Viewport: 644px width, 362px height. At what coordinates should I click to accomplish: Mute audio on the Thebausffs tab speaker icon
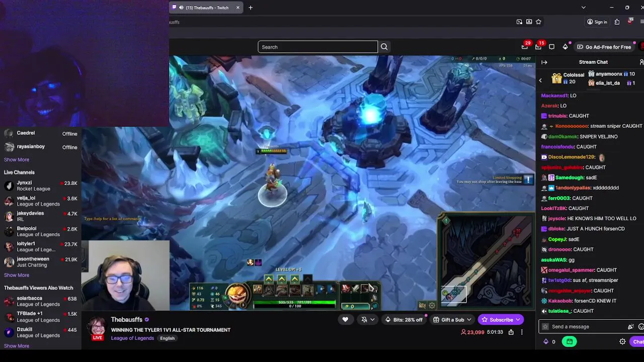tap(181, 8)
